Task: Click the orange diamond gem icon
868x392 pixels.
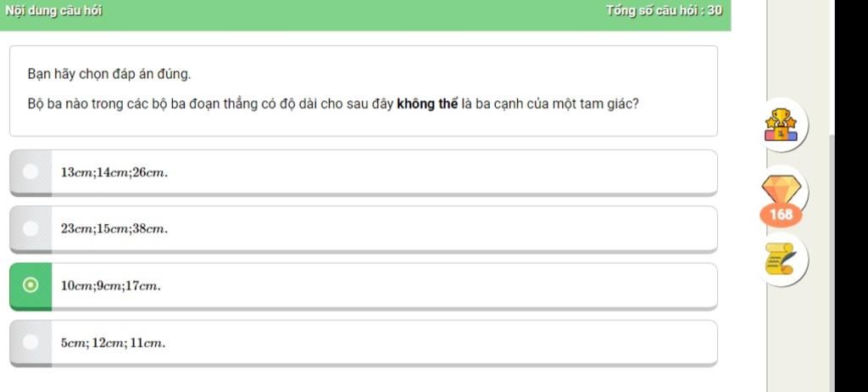Action: [x=781, y=190]
